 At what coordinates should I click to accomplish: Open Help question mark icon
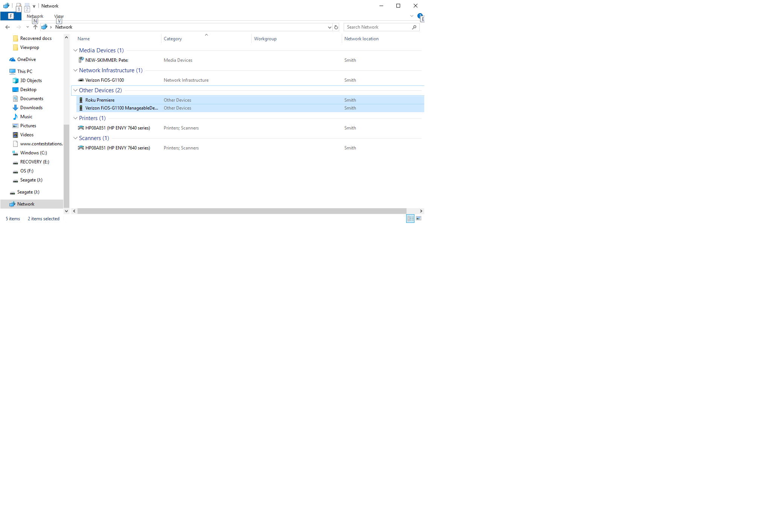(420, 16)
